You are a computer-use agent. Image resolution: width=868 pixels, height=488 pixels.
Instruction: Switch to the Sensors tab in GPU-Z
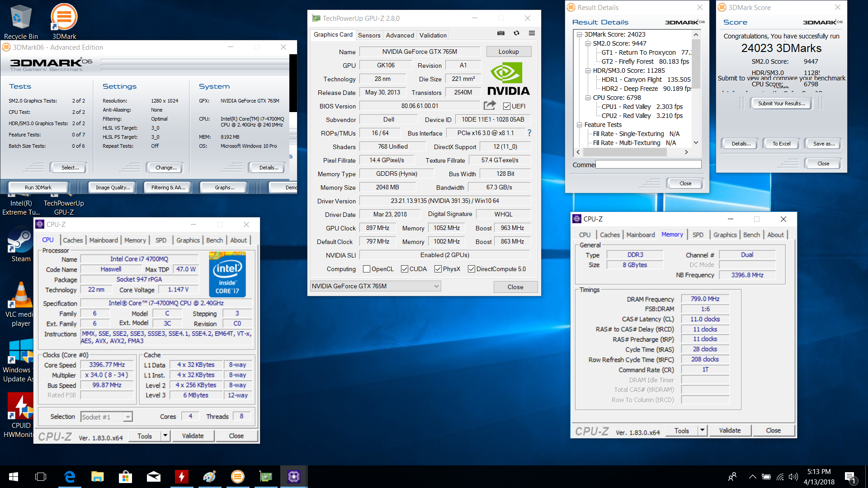click(369, 35)
